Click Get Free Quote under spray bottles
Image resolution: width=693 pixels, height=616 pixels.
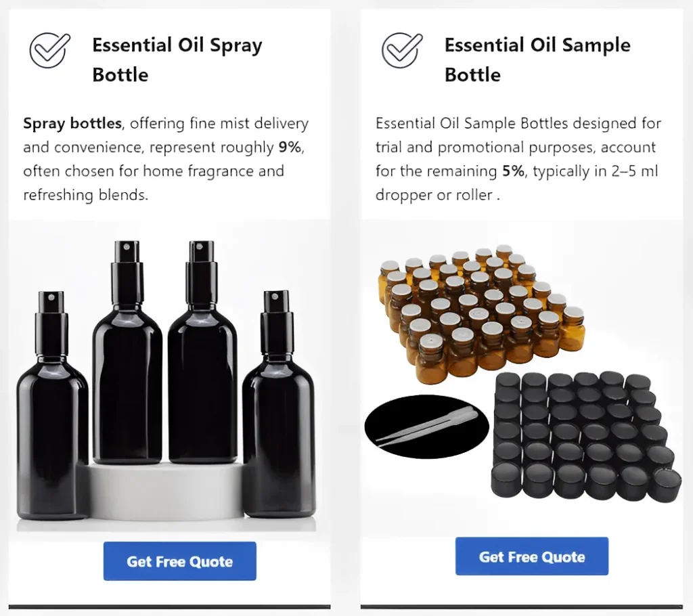180,561
